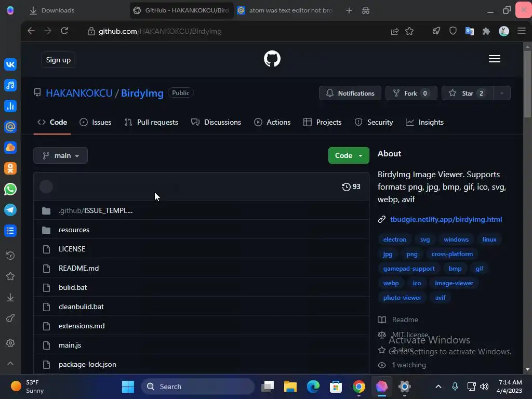This screenshot has width=532, height=399.
Task: Open gamepad-support topic tag
Action: click(x=409, y=269)
